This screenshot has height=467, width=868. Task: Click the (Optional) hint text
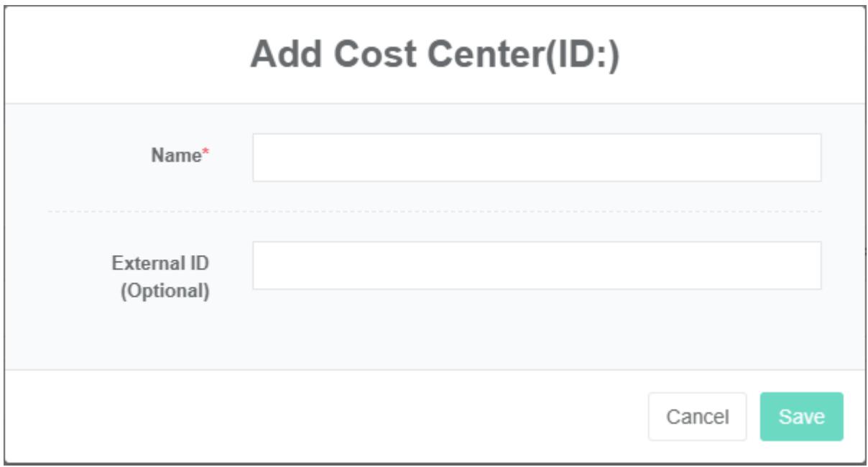tap(165, 292)
